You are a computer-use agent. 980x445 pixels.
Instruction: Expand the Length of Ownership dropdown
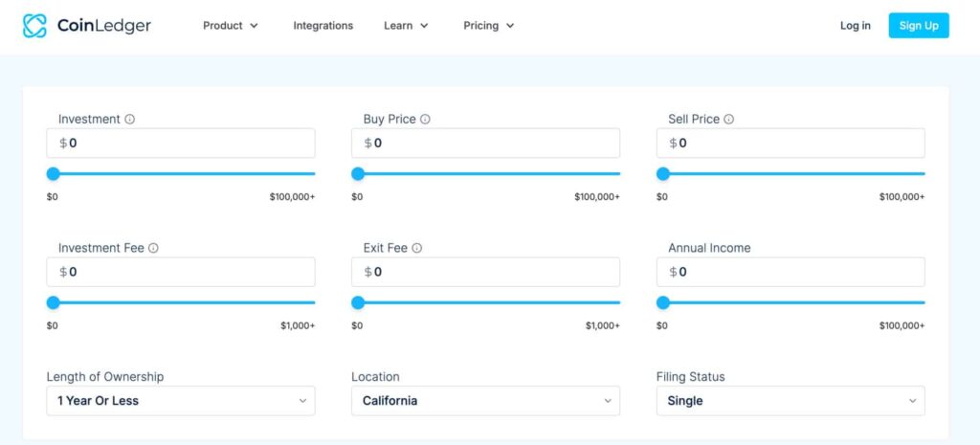180,401
